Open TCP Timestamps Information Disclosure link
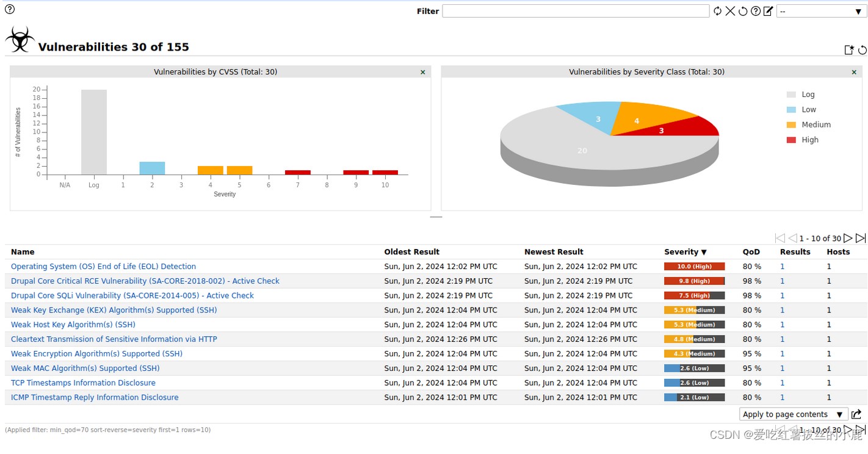The width and height of the screenshot is (868, 454). tap(83, 383)
